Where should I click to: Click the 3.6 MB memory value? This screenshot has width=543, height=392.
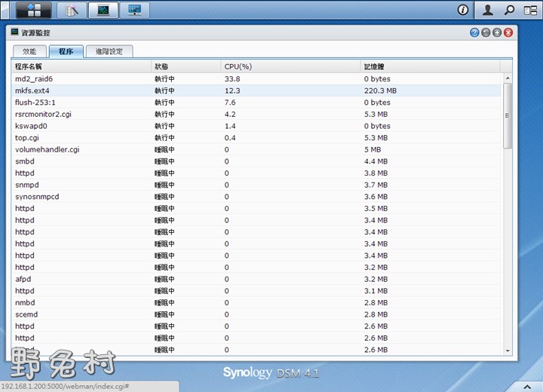[376, 197]
